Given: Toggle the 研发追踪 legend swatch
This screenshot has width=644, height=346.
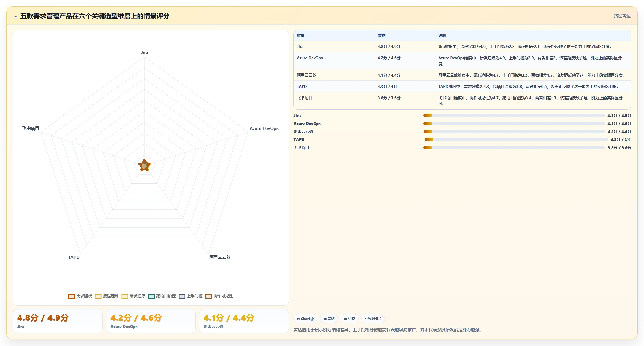Looking at the screenshot, I should point(125,296).
